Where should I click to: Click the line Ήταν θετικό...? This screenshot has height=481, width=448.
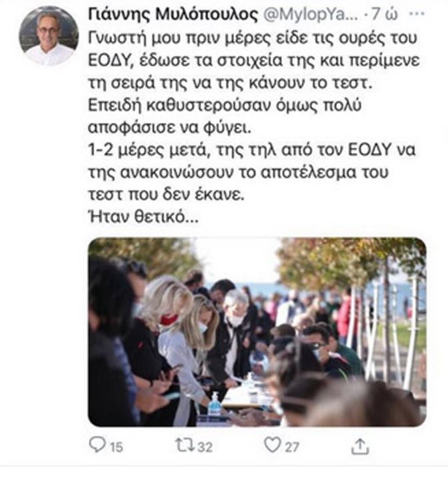point(144,217)
